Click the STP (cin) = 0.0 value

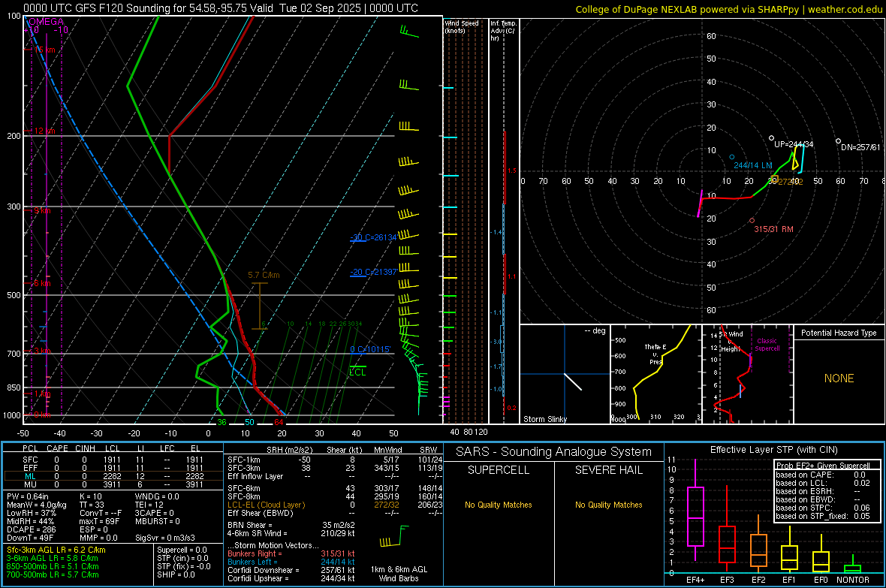pyautogui.click(x=182, y=558)
